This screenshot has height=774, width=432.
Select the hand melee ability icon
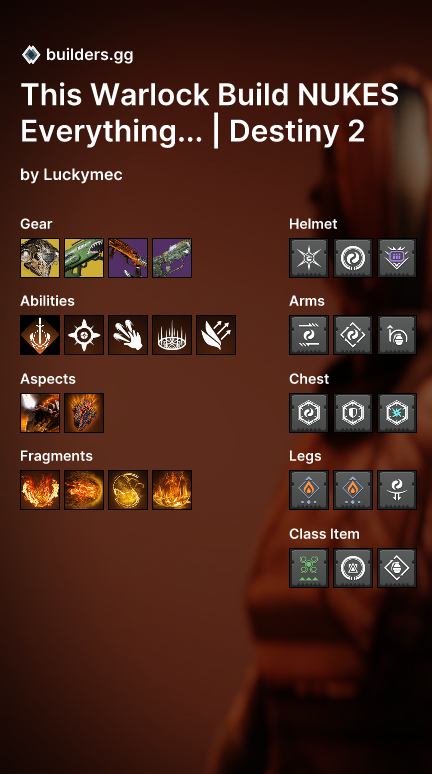128,335
